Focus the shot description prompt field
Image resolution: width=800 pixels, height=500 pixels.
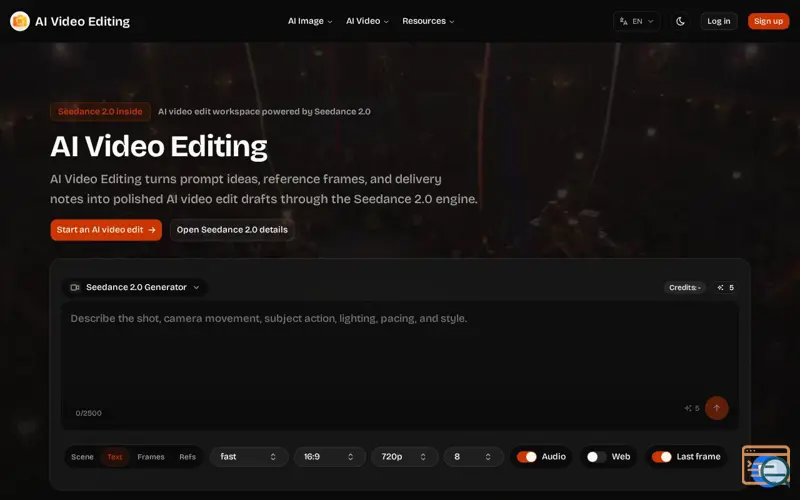point(400,365)
